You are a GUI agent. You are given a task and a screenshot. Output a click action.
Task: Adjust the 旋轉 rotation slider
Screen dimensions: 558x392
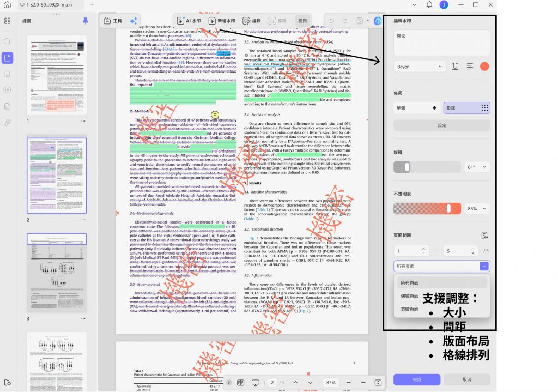click(427, 167)
